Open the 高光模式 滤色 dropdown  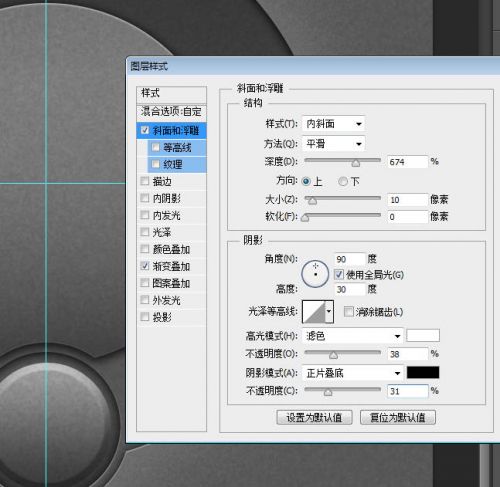point(353,336)
